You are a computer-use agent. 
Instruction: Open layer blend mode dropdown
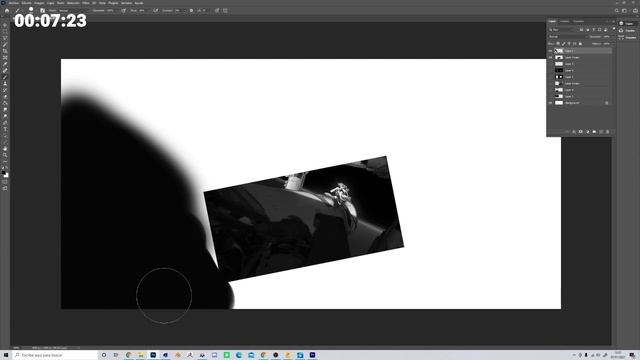[x=569, y=37]
